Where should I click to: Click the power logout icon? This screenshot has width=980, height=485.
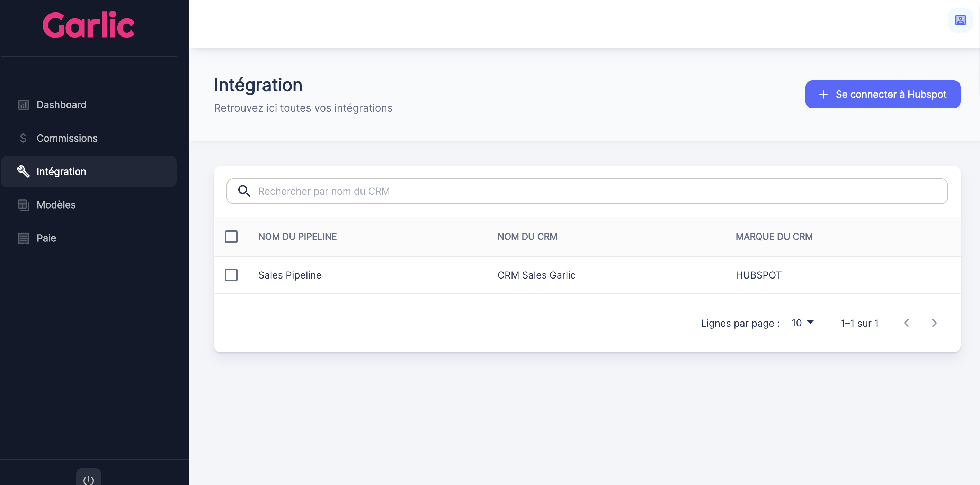coord(88,479)
